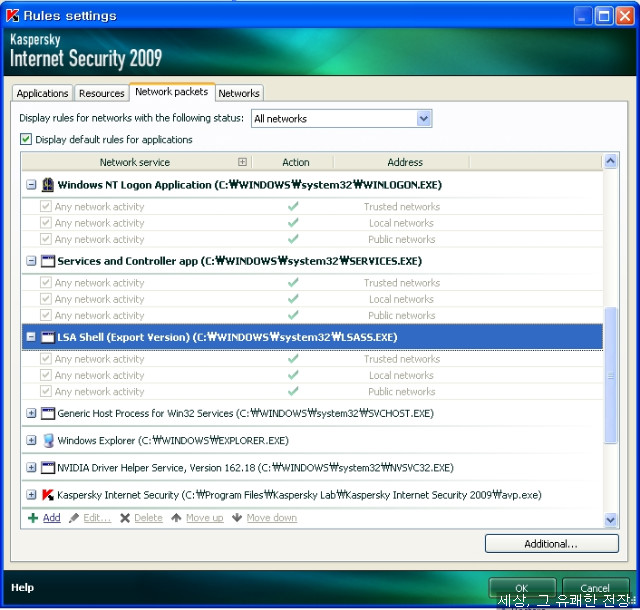Select the Network packets tab
Screen dimensions: 640x610
[x=172, y=92]
